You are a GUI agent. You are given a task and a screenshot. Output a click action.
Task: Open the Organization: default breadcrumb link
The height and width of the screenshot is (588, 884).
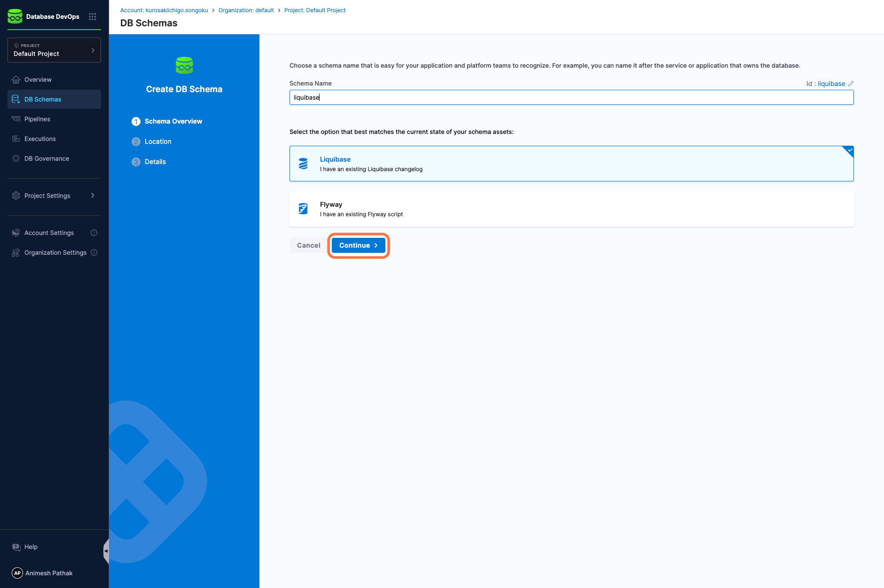(x=246, y=10)
